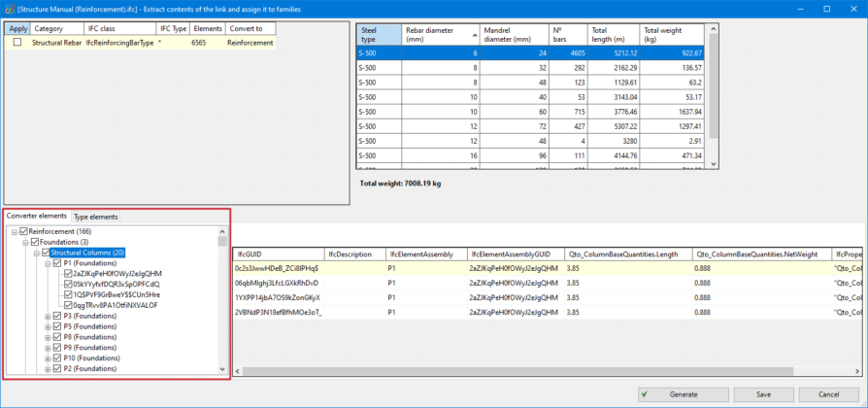The width and height of the screenshot is (868, 408).
Task: Select the Converter elements tab
Action: click(x=37, y=217)
